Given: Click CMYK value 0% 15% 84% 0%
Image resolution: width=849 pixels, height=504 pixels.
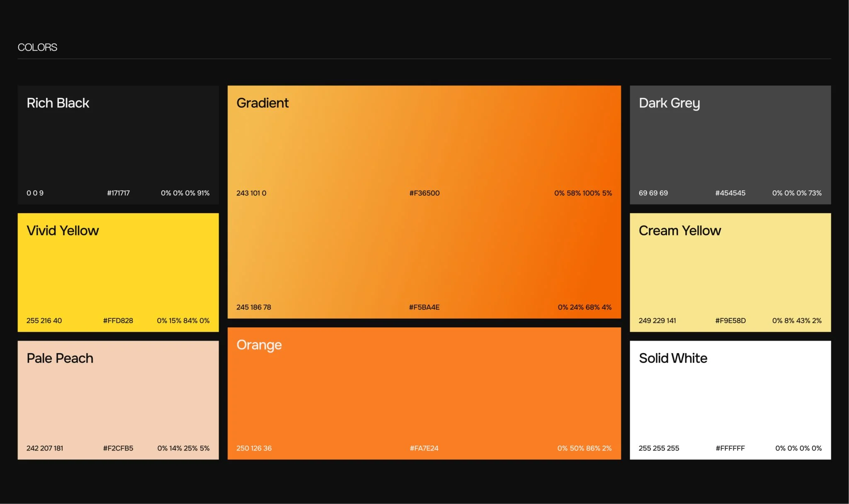Looking at the screenshot, I should click(183, 320).
